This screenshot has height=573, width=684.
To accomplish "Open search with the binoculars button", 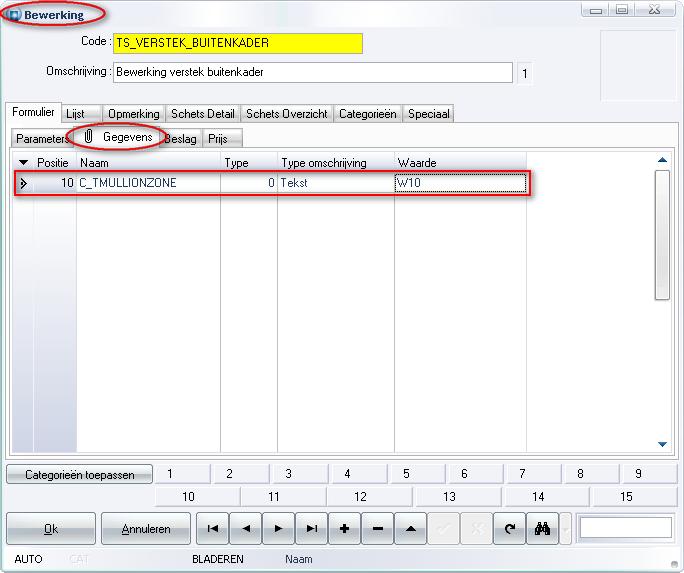I will (x=542, y=529).
